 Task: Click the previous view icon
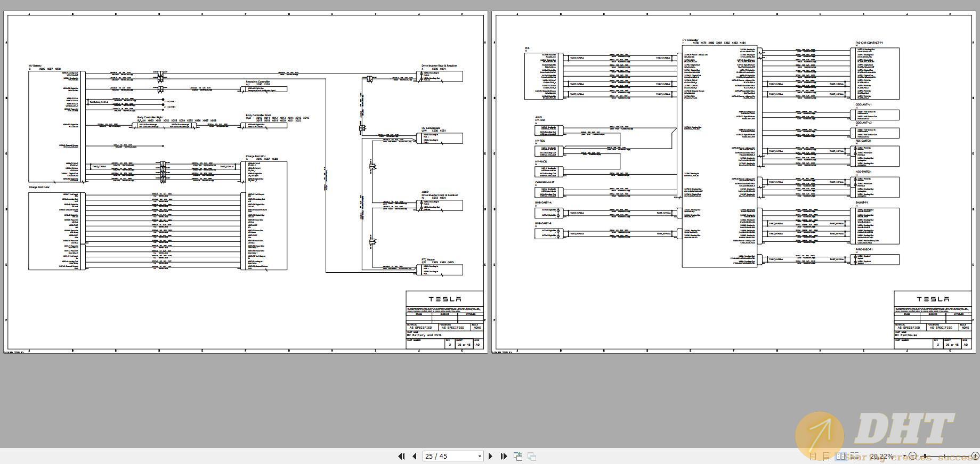[x=518, y=456]
